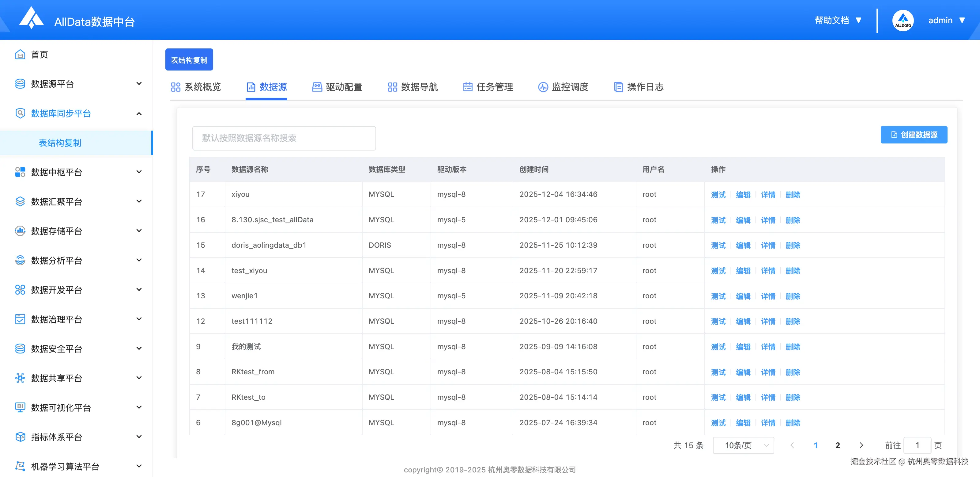Click 删除 for the doris_aolingdata_db1 row
The height and width of the screenshot is (477, 980).
pyautogui.click(x=793, y=245)
